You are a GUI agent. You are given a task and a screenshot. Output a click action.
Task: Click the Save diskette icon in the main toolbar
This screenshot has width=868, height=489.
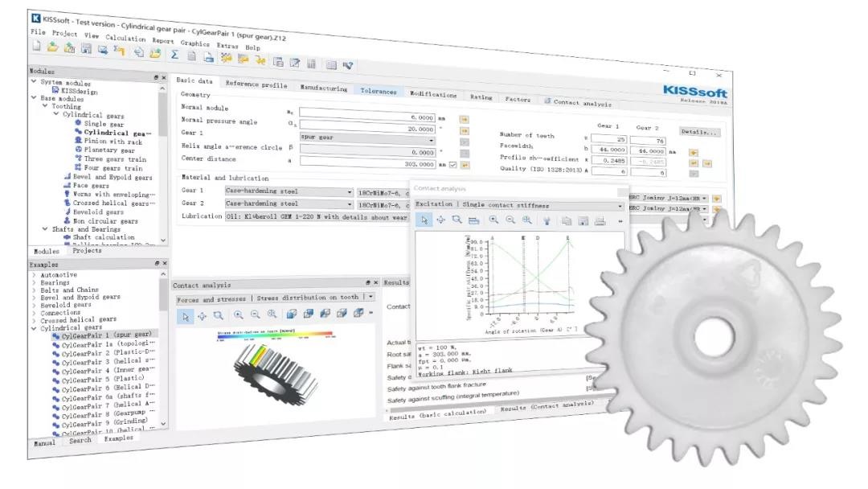click(86, 49)
